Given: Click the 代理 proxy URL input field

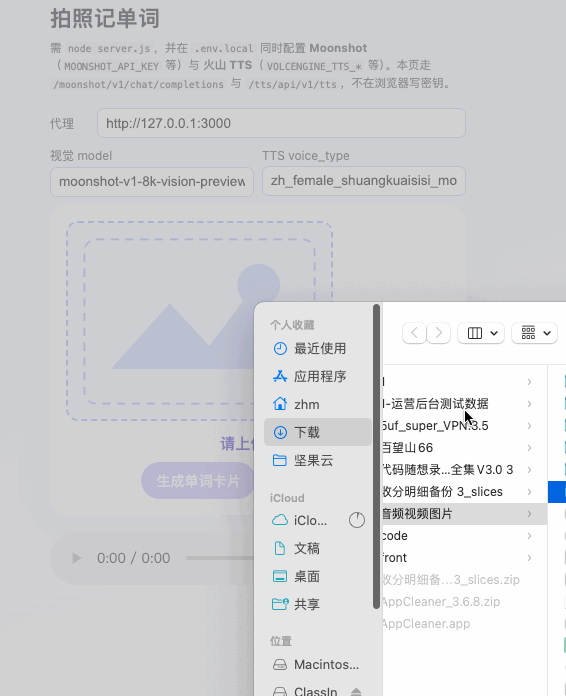Looking at the screenshot, I should click(281, 123).
